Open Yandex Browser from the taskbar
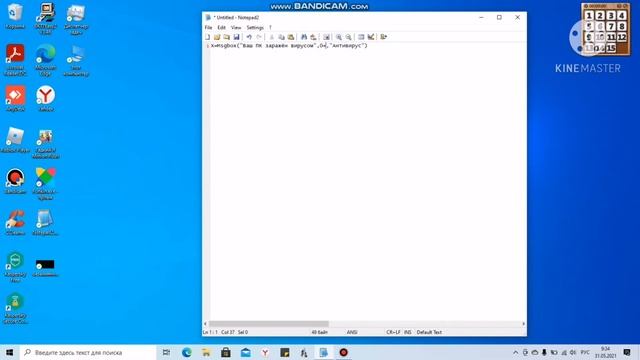This screenshot has width=640, height=360. click(x=265, y=352)
